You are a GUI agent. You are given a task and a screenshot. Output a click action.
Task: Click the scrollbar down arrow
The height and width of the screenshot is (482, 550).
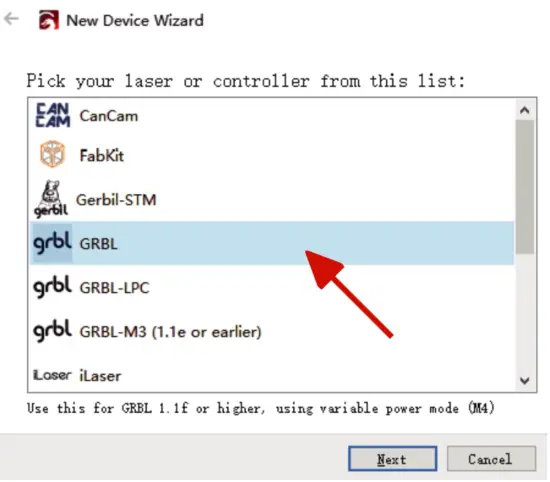pyautogui.click(x=525, y=380)
